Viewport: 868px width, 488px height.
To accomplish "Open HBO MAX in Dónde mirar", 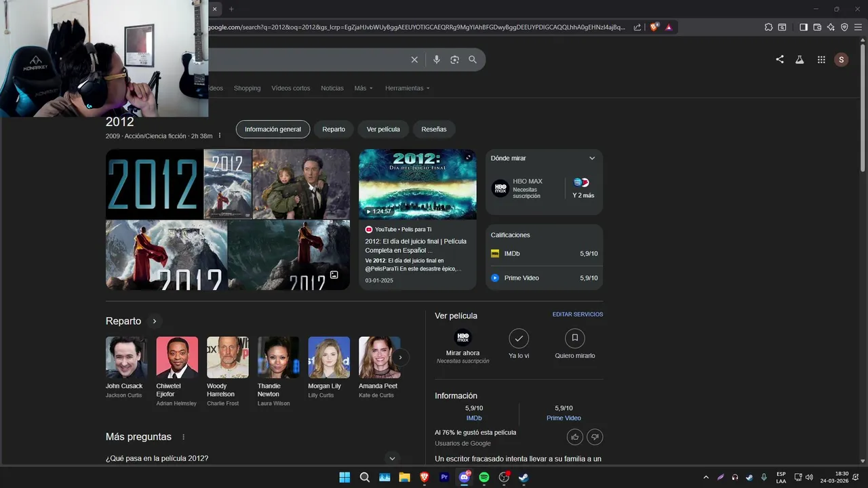I will coord(527,188).
